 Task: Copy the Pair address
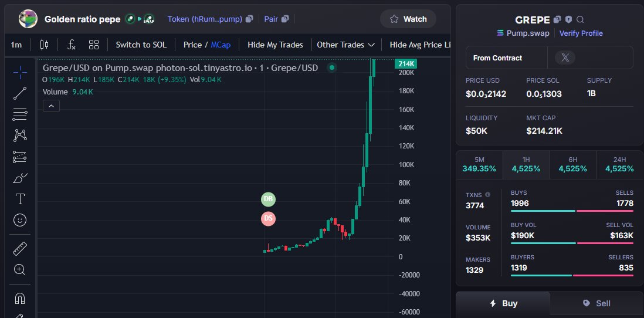tap(286, 19)
